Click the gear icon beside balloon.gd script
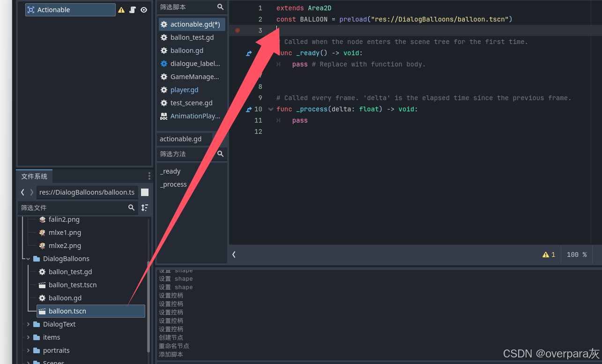 [x=164, y=51]
